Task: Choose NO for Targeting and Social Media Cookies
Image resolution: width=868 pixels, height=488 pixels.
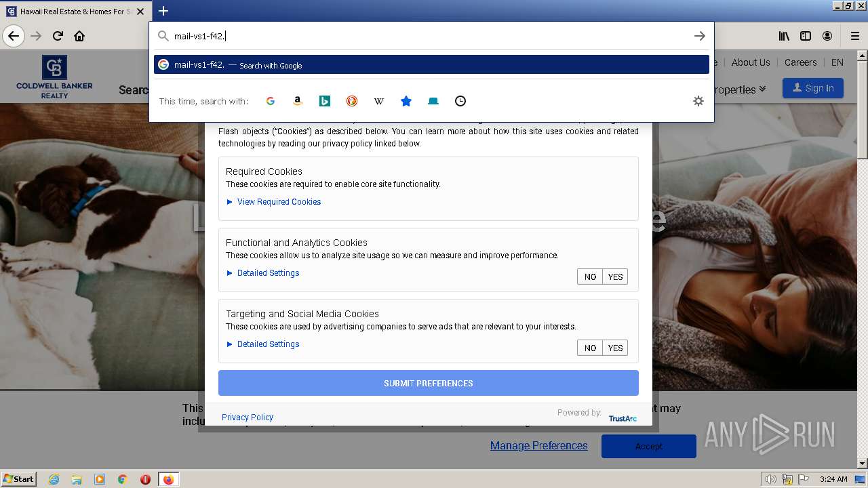Action: pyautogui.click(x=590, y=348)
